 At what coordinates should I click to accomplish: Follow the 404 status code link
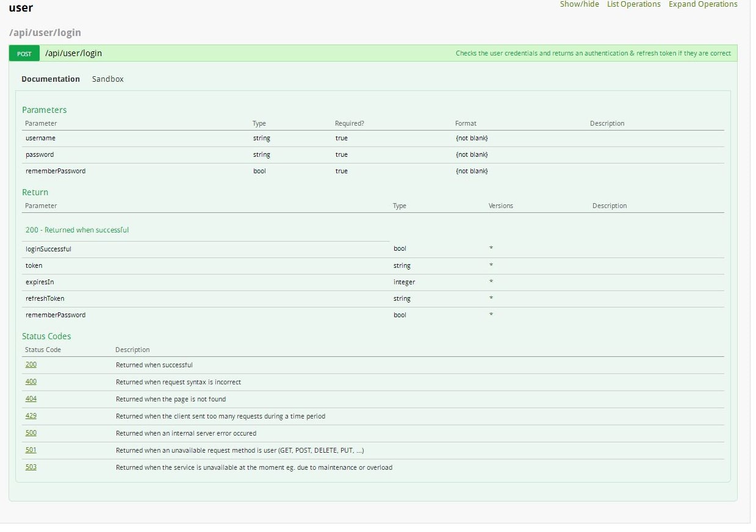click(31, 399)
